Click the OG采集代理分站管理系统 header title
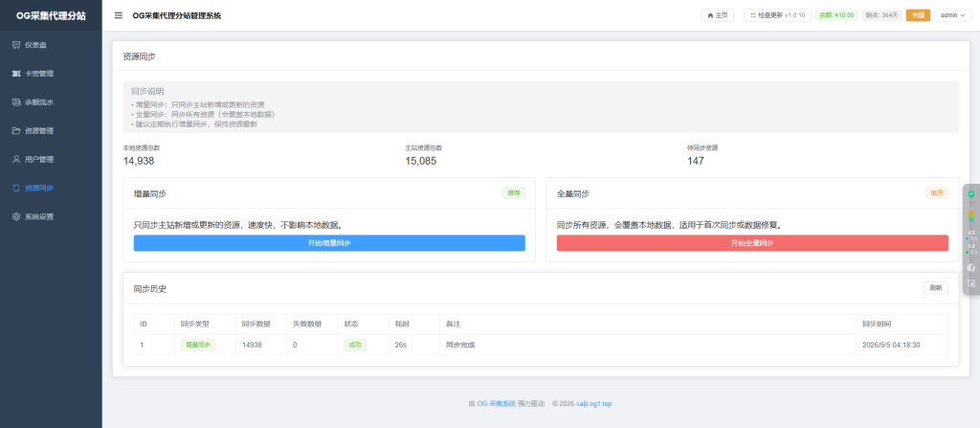The image size is (980, 428). 176,15
